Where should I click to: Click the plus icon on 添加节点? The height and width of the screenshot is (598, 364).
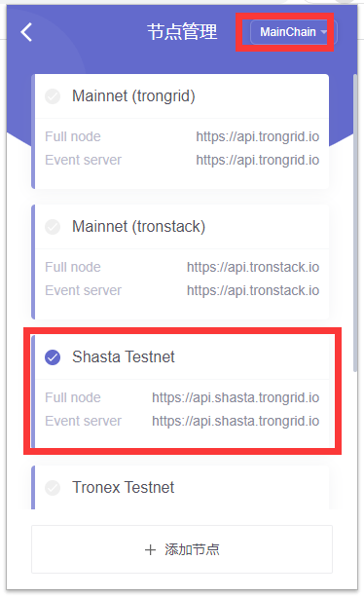coord(150,549)
